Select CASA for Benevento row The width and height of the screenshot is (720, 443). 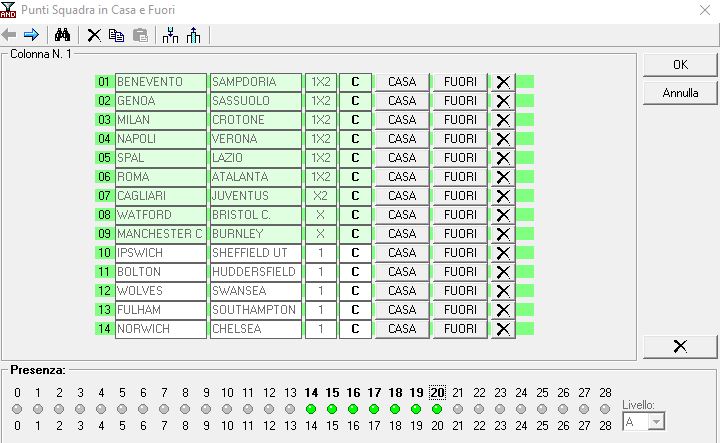(402, 82)
